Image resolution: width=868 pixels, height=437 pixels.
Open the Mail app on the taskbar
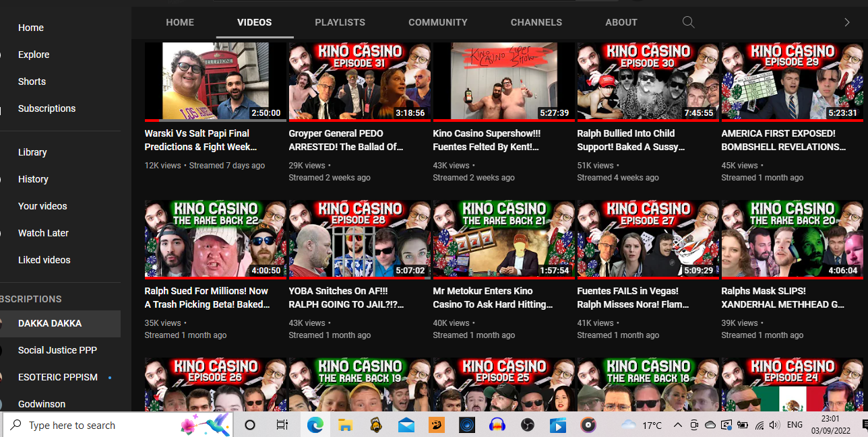[x=406, y=425]
